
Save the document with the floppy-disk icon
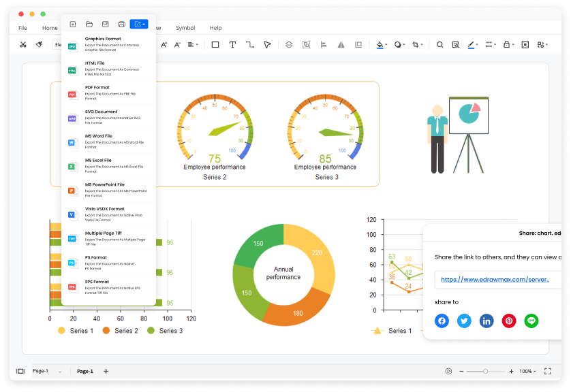(x=105, y=24)
